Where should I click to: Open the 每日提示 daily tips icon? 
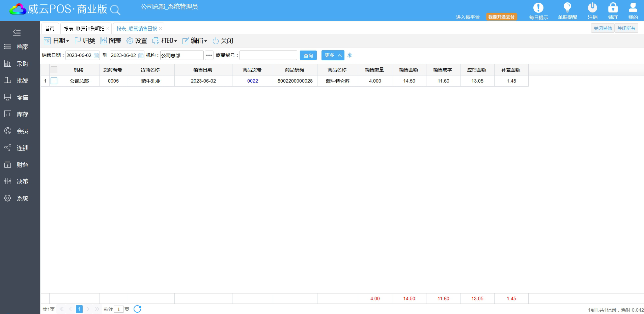(x=538, y=8)
